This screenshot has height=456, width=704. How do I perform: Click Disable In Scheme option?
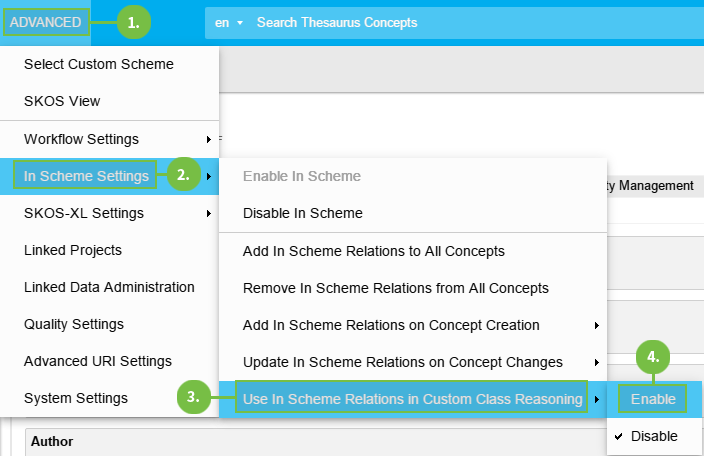(x=302, y=213)
